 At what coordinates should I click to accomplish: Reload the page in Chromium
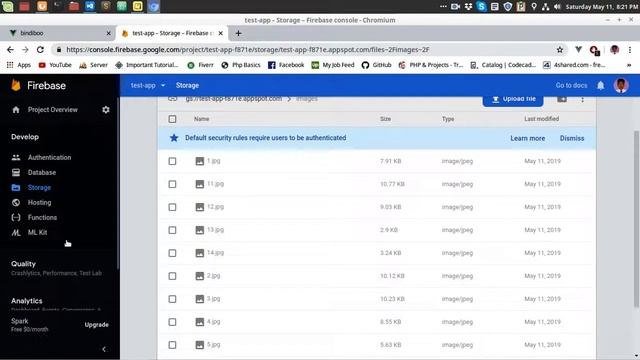coord(40,49)
